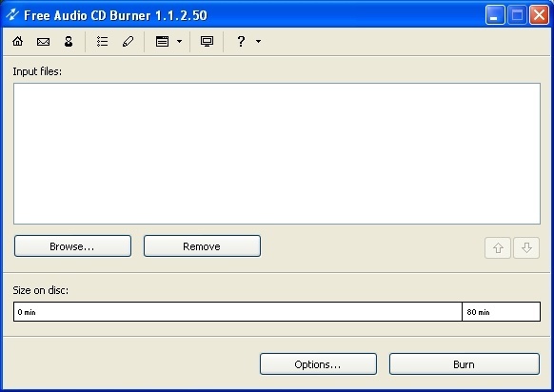The width and height of the screenshot is (554, 392).
Task: Click the "80 min" disc capacity label
Action: click(x=478, y=312)
